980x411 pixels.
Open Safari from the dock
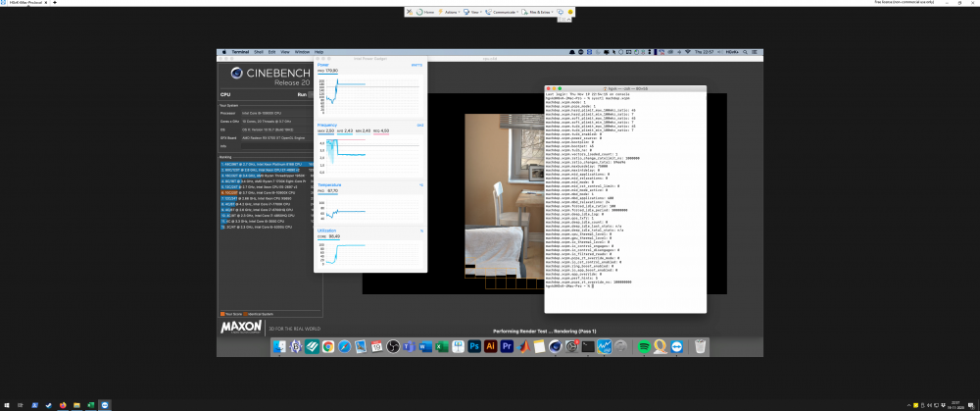[x=344, y=346]
